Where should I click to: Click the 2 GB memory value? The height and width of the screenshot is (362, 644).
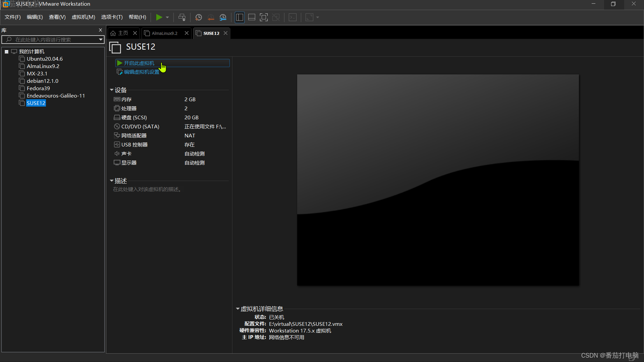[190, 100]
